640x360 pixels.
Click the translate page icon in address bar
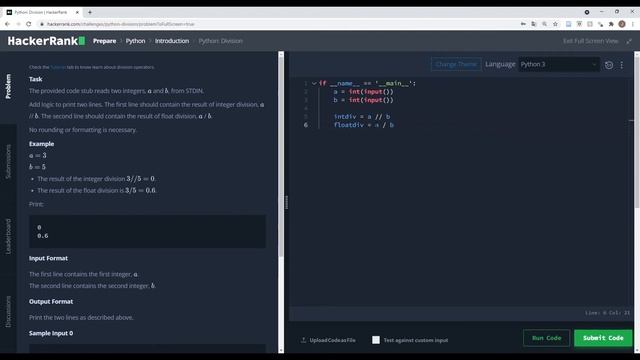pos(534,24)
